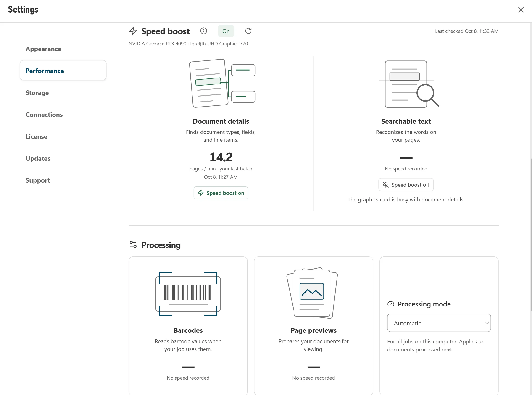This screenshot has width=532, height=395.
Task: Click 'Recognizes the words on your pages' description
Action: coord(406,136)
